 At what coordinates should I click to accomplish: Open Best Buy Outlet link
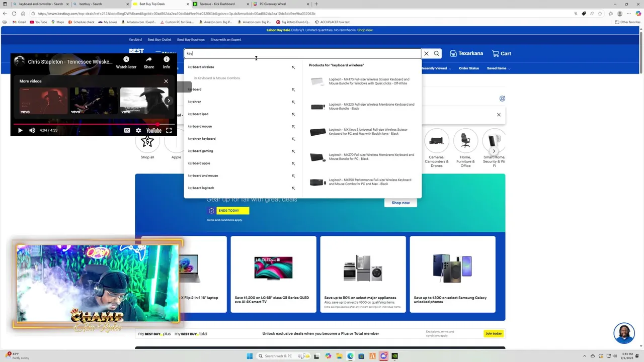click(x=159, y=40)
